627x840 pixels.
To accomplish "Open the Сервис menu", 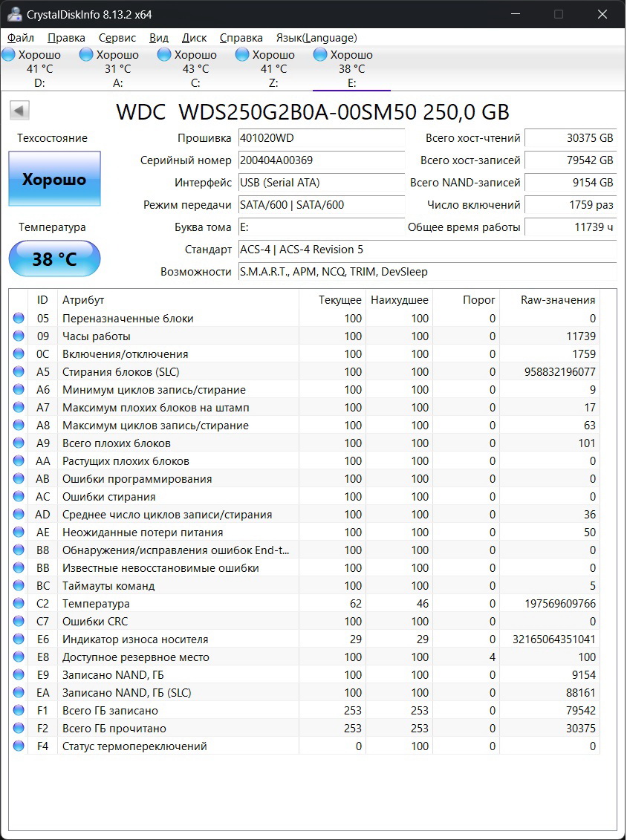I will point(117,38).
